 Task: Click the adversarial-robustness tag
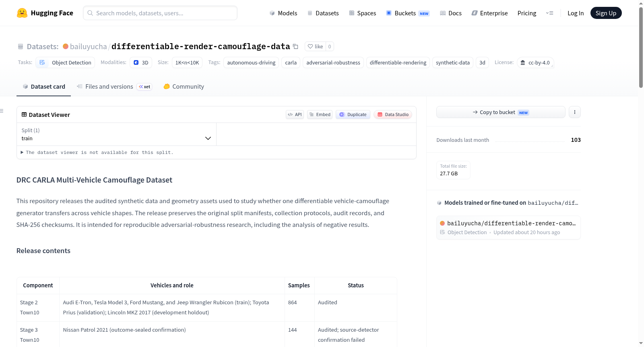333,62
